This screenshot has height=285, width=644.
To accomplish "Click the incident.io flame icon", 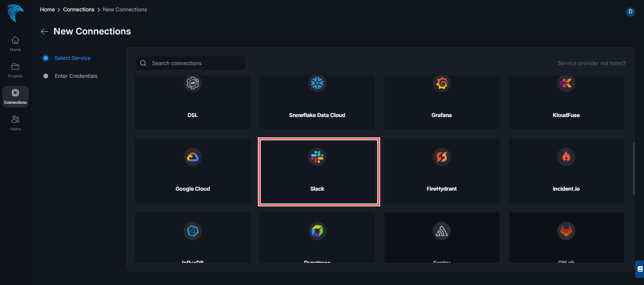I will (x=566, y=157).
